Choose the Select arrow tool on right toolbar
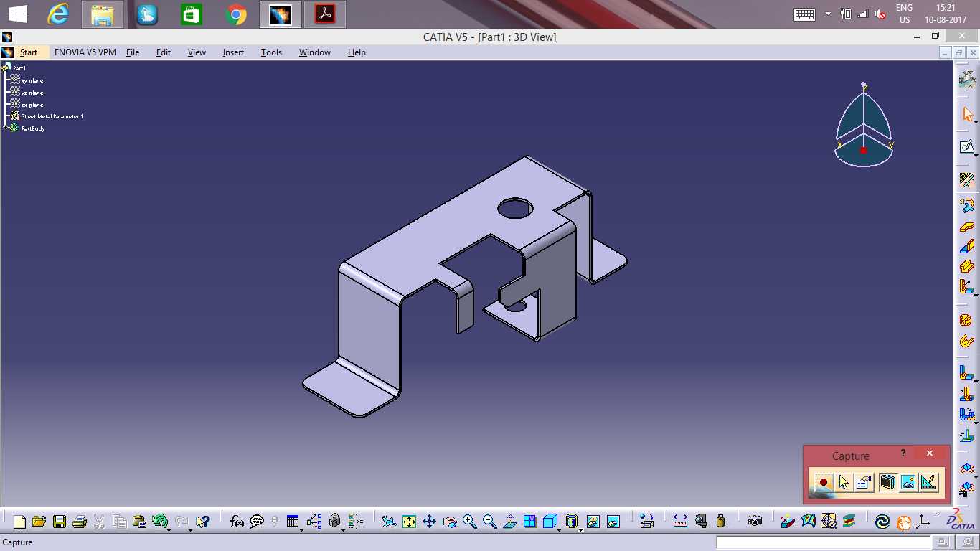 [x=967, y=114]
